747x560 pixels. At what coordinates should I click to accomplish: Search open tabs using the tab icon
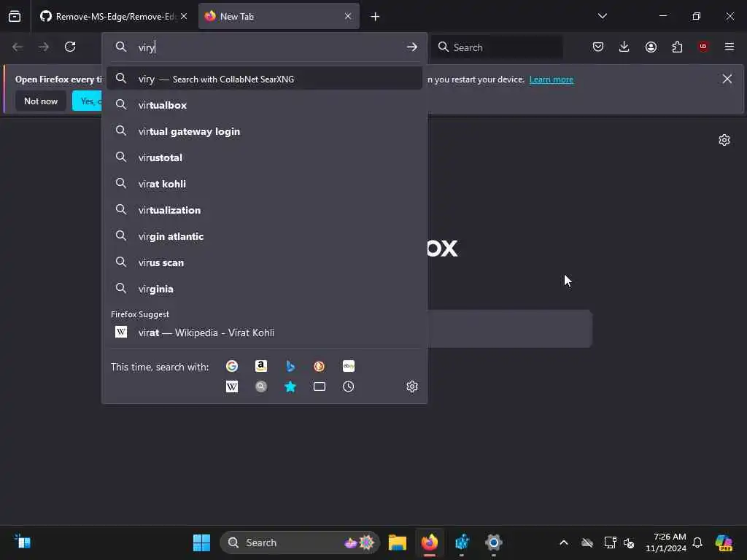click(320, 386)
